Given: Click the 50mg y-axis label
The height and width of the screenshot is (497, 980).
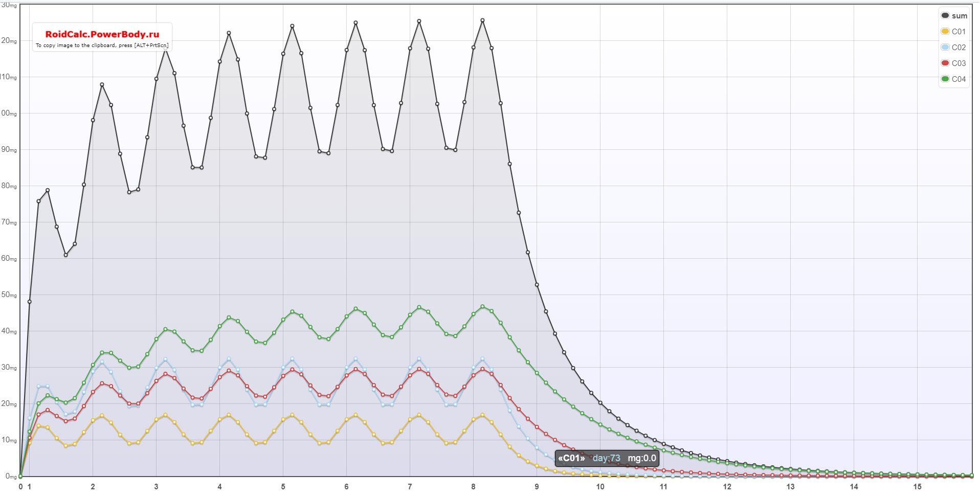Looking at the screenshot, I should pos(9,295).
